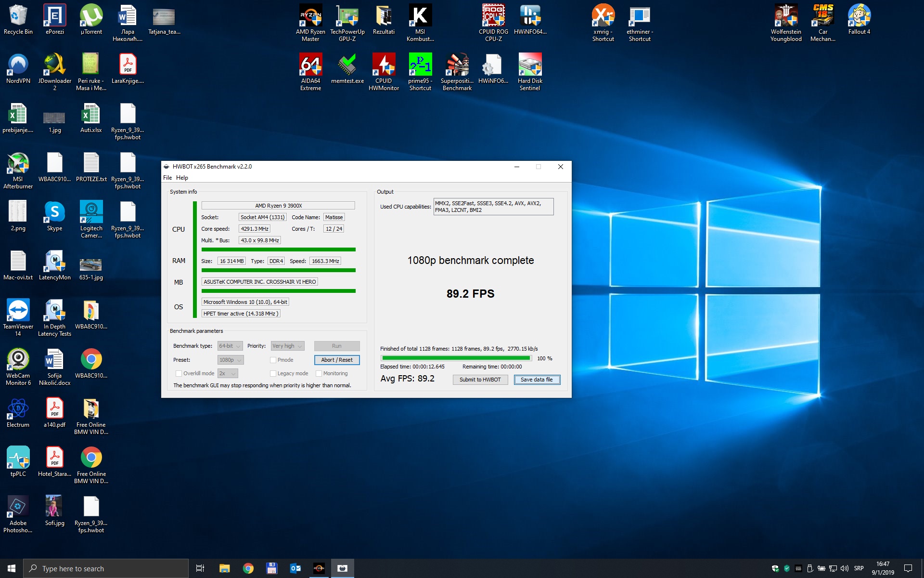Open the Benchmark type 64-bit dropdown
The image size is (924, 578).
[x=230, y=346]
